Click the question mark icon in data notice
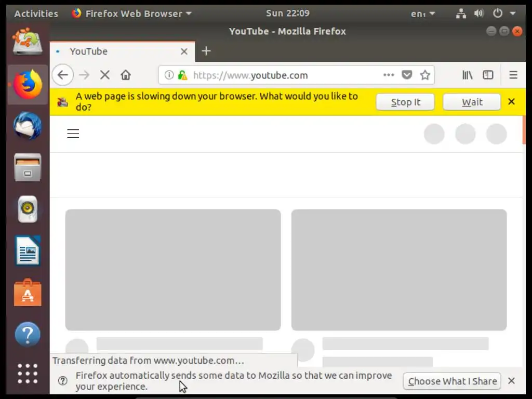The height and width of the screenshot is (399, 532). (63, 381)
